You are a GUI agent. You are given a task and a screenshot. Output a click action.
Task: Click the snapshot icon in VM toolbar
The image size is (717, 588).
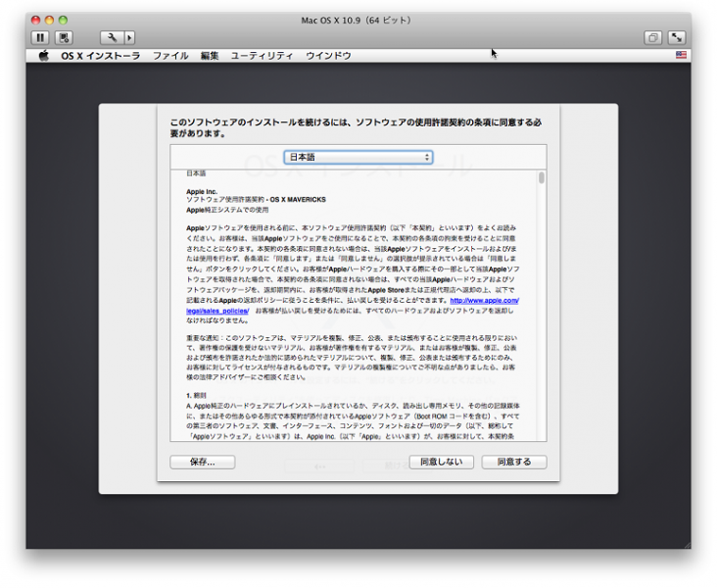tap(64, 37)
